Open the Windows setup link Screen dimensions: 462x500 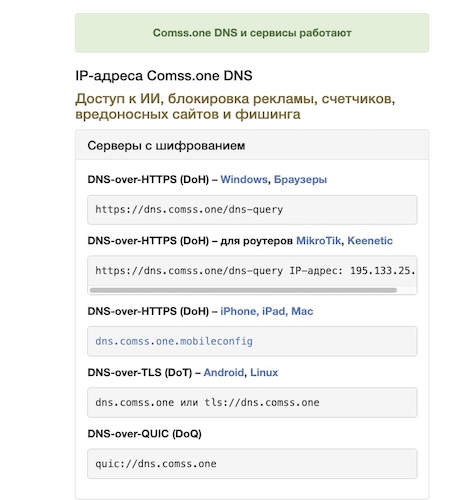coord(244,179)
